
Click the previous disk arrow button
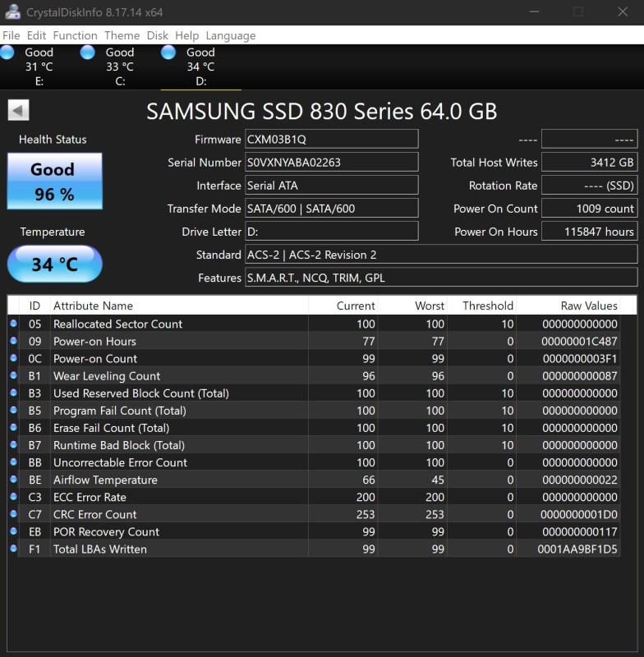[x=18, y=110]
